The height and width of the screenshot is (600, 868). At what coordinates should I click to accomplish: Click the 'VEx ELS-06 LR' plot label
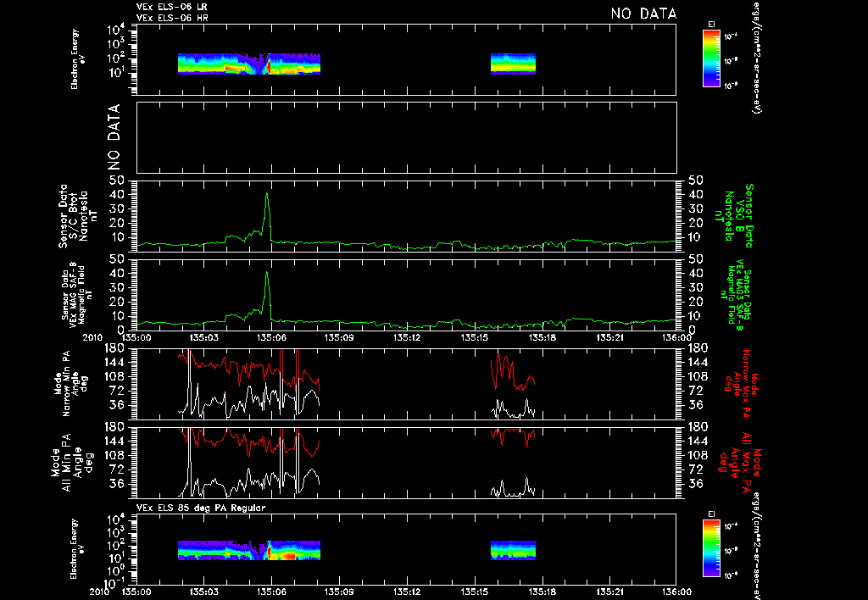click(172, 8)
